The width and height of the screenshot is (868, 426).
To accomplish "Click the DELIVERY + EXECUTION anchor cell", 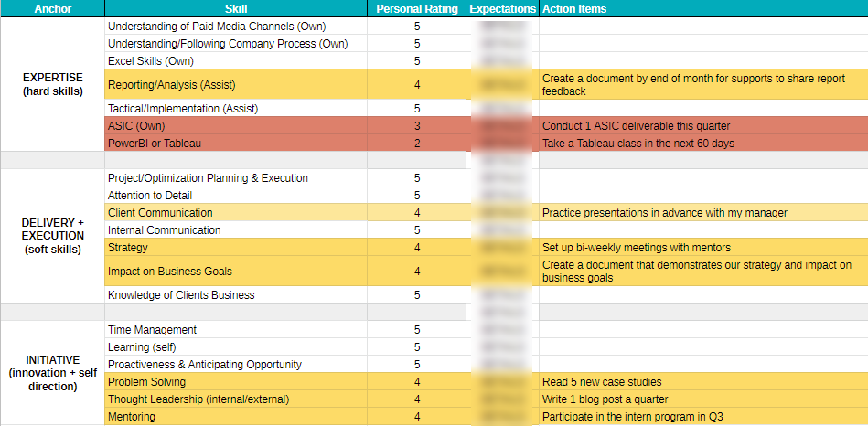I will pos(52,236).
